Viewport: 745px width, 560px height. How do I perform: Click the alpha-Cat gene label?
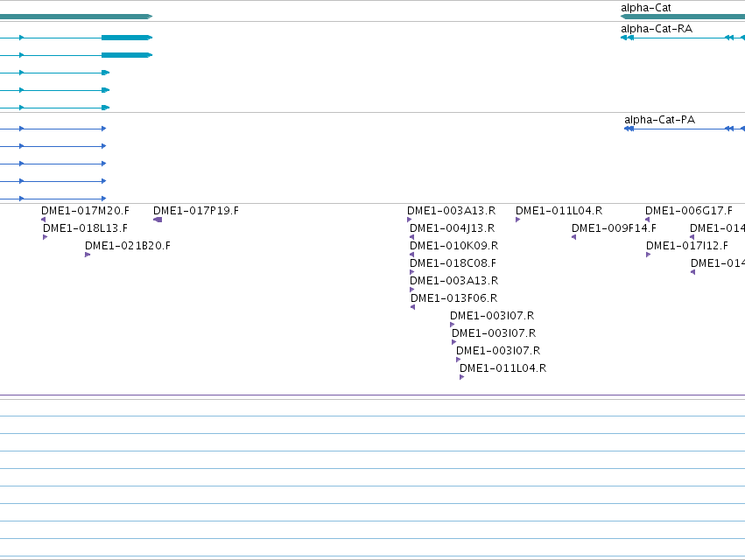(x=646, y=8)
